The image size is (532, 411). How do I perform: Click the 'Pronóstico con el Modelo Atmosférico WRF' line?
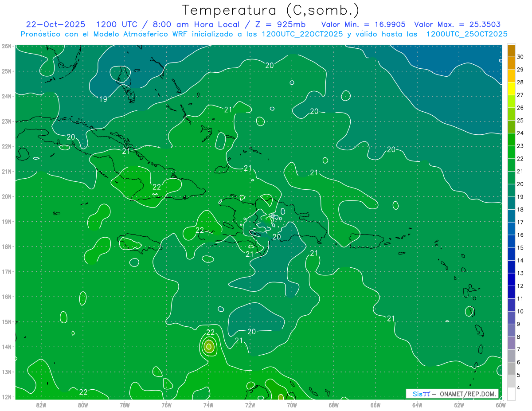click(x=264, y=34)
